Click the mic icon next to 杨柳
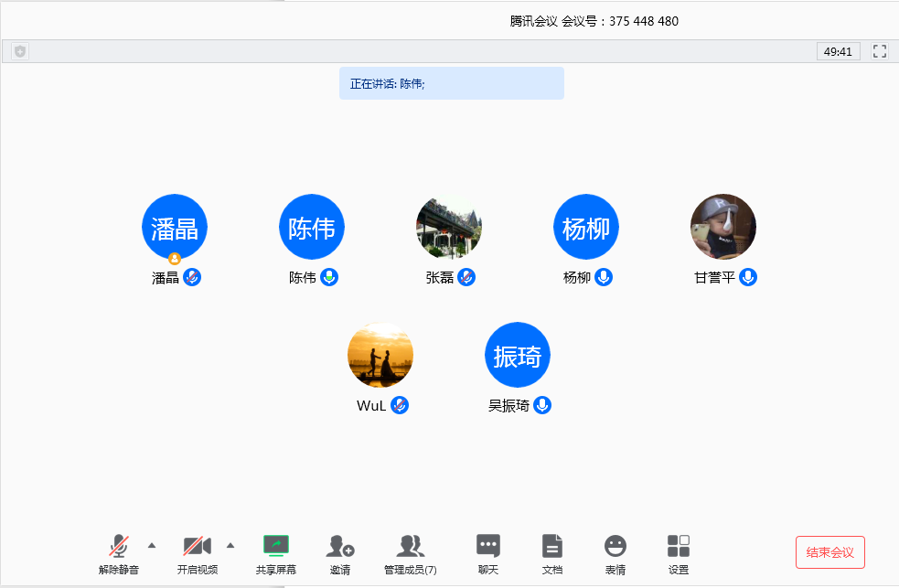The height and width of the screenshot is (588, 899). tap(604, 277)
